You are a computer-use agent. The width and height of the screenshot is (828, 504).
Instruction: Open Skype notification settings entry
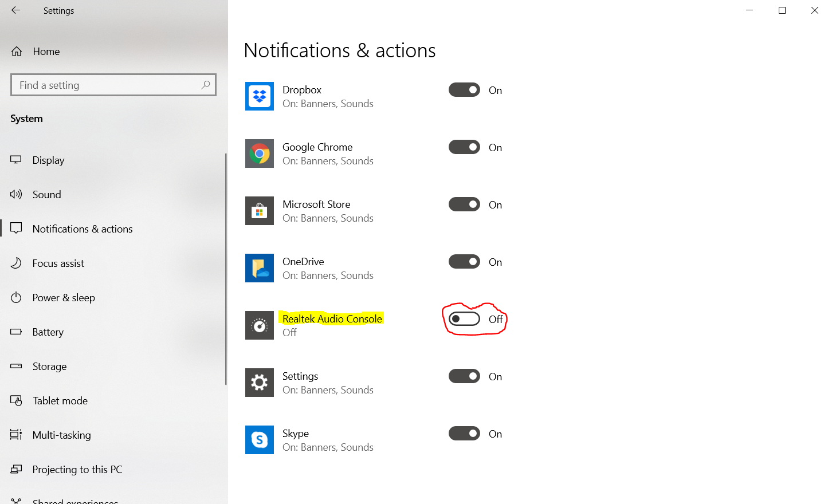[296, 434]
